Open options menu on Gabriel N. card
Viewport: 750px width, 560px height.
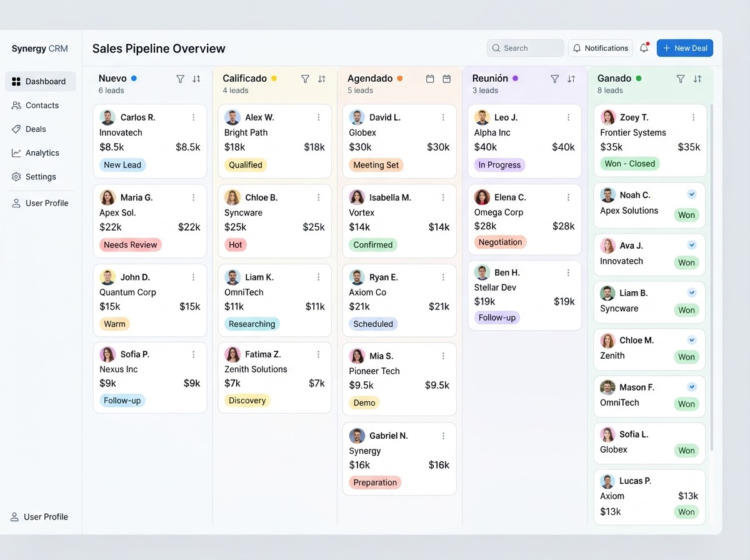pyautogui.click(x=444, y=436)
